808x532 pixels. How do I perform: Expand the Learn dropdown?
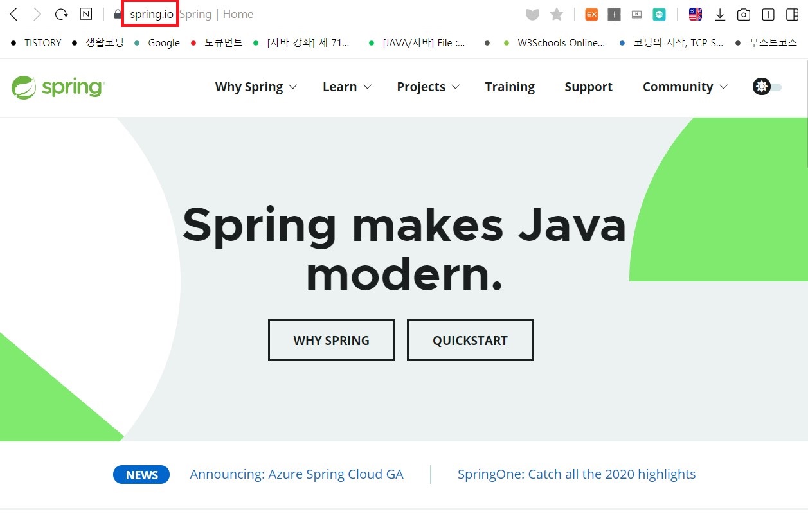(347, 87)
